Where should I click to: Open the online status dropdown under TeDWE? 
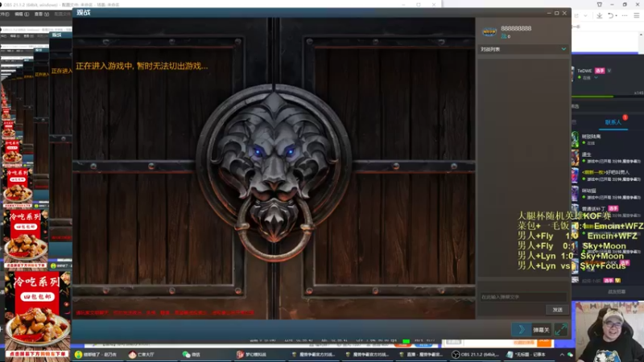point(596,77)
